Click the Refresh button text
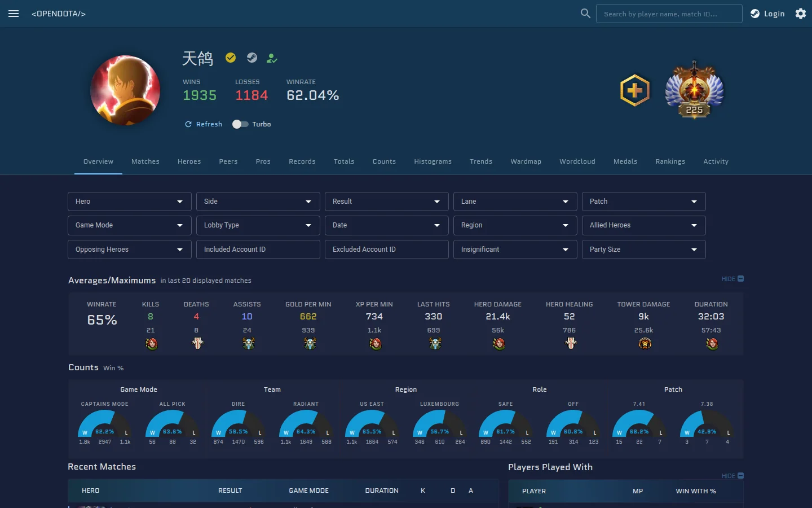 tap(209, 124)
